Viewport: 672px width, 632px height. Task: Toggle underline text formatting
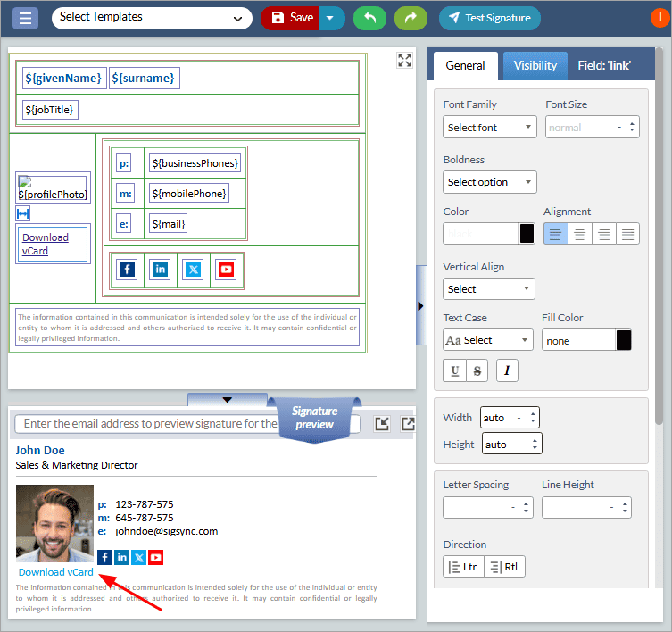[x=454, y=370]
